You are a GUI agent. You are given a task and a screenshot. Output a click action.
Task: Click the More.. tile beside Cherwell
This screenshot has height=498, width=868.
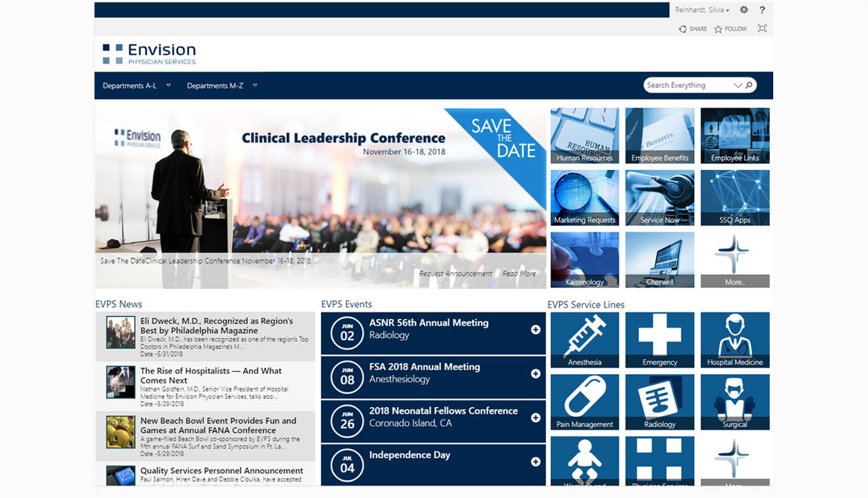(x=735, y=260)
